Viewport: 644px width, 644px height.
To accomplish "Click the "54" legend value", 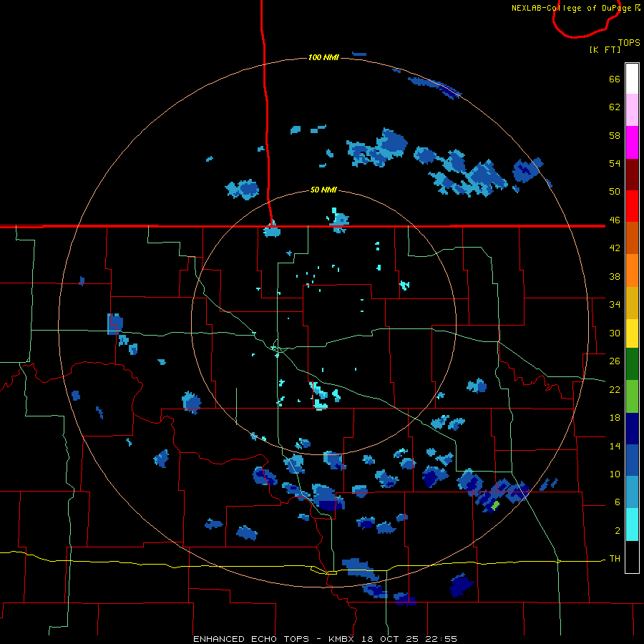I will pyautogui.click(x=615, y=163).
